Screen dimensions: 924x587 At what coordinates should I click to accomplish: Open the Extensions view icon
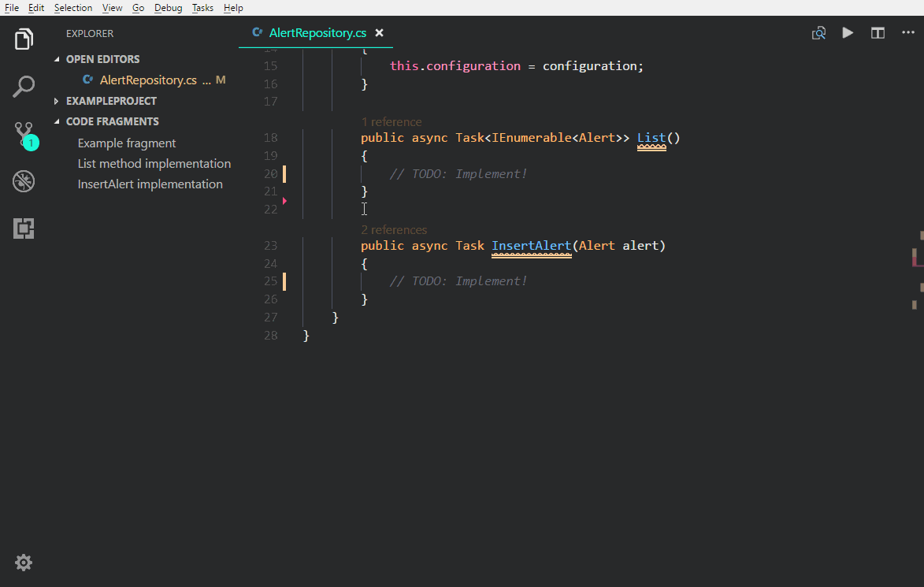(24, 229)
